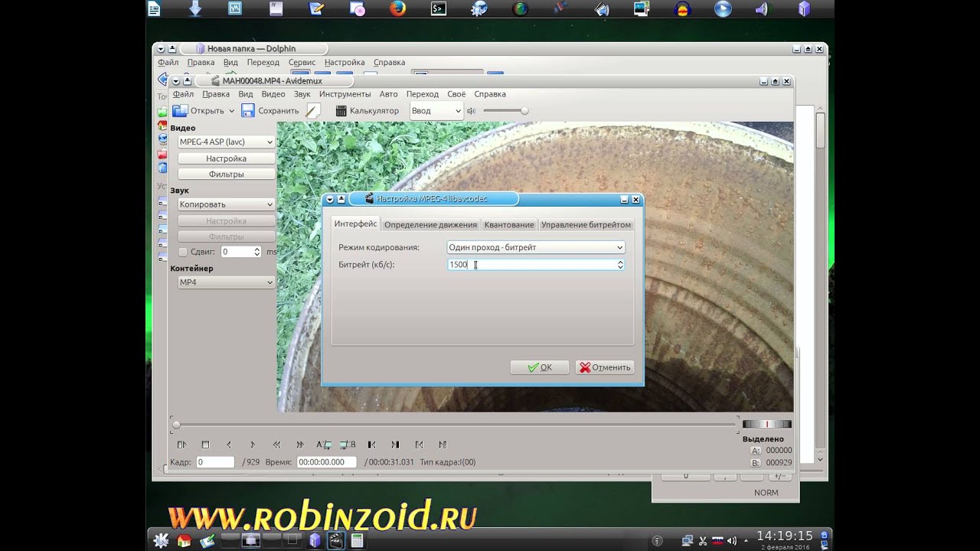Click the video Фильтры button
The height and width of the screenshot is (551, 980).
click(226, 174)
